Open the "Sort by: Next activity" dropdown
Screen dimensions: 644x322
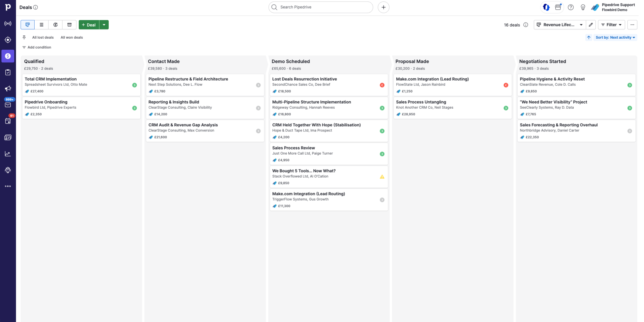[x=616, y=37]
